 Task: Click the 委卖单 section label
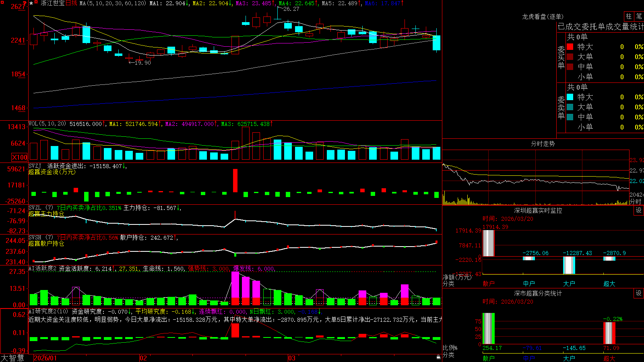coord(561,107)
